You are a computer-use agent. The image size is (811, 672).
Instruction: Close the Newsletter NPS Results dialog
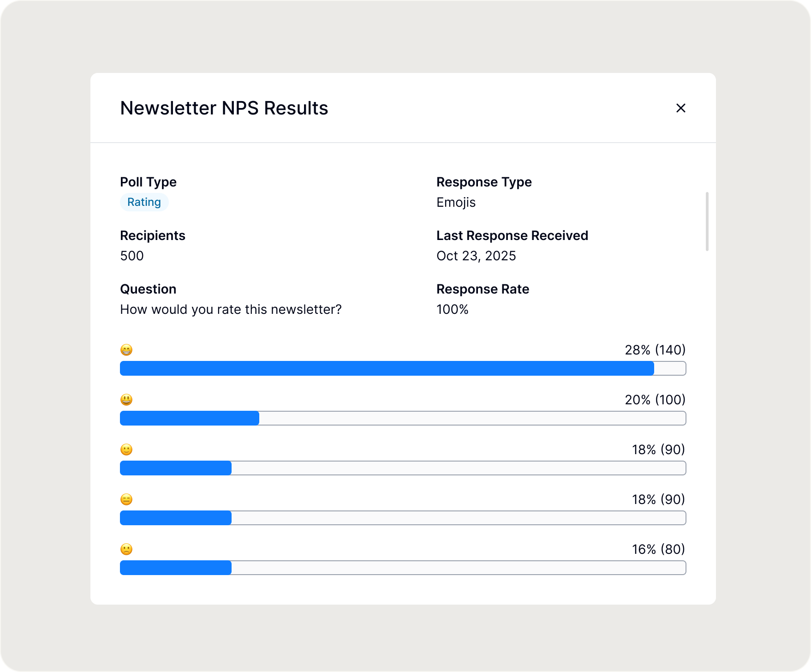coord(680,108)
